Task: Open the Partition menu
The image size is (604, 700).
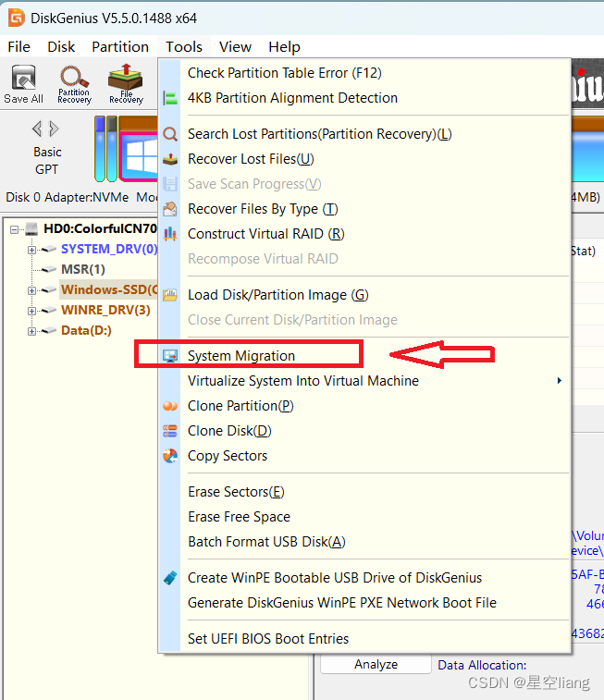Action: (x=120, y=47)
